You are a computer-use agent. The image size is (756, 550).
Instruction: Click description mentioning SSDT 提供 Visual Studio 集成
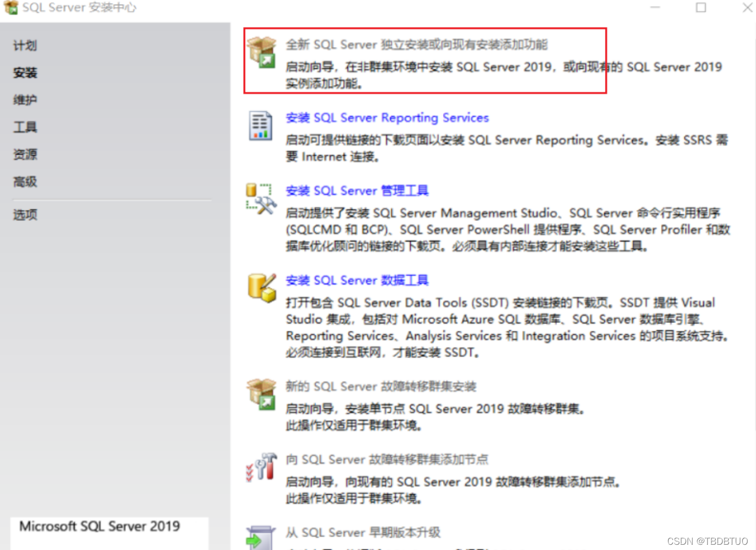[x=507, y=327]
